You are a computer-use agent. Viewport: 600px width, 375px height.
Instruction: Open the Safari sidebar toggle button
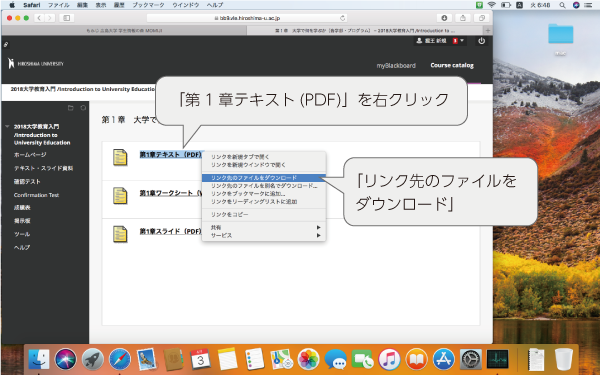pyautogui.click(x=67, y=18)
